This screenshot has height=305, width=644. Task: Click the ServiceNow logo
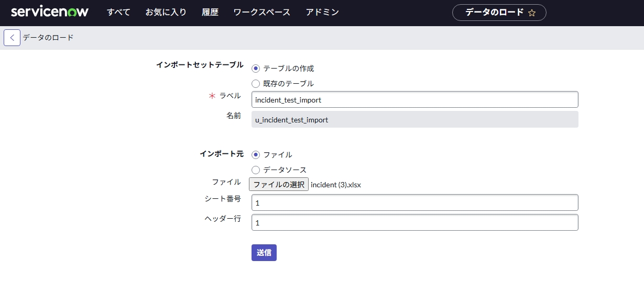[50, 12]
